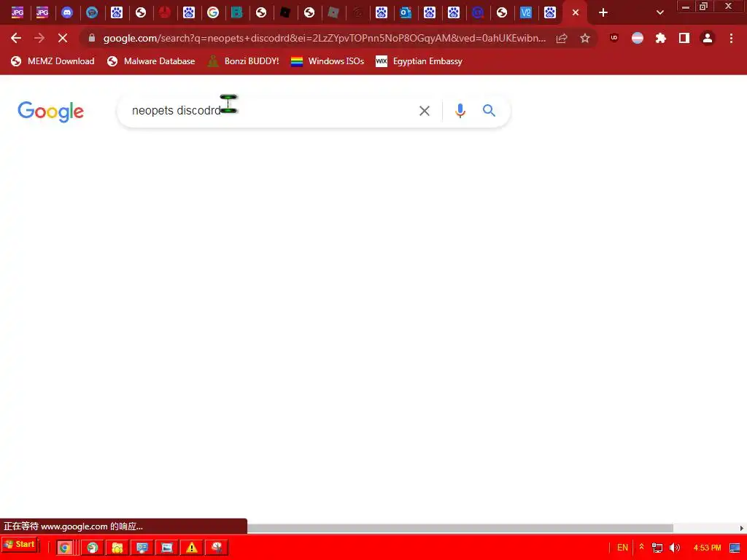Start a voice search with the microphone

click(x=460, y=111)
